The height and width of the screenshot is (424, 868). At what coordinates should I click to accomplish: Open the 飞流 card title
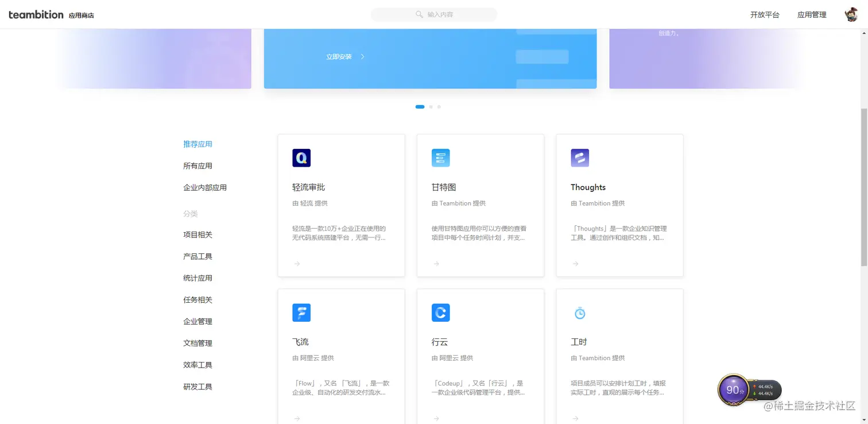pyautogui.click(x=300, y=342)
